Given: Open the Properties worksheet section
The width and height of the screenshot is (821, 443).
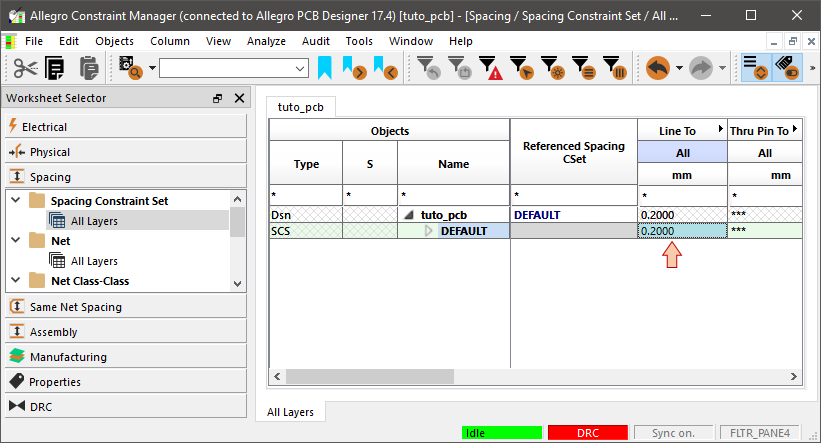Looking at the screenshot, I should tap(126, 381).
